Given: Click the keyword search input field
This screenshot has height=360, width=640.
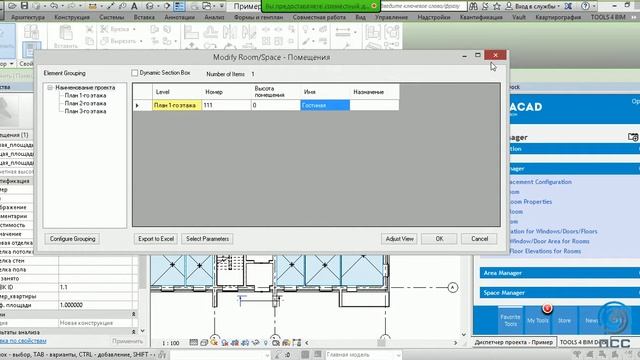Looking at the screenshot, I should tap(423, 6).
